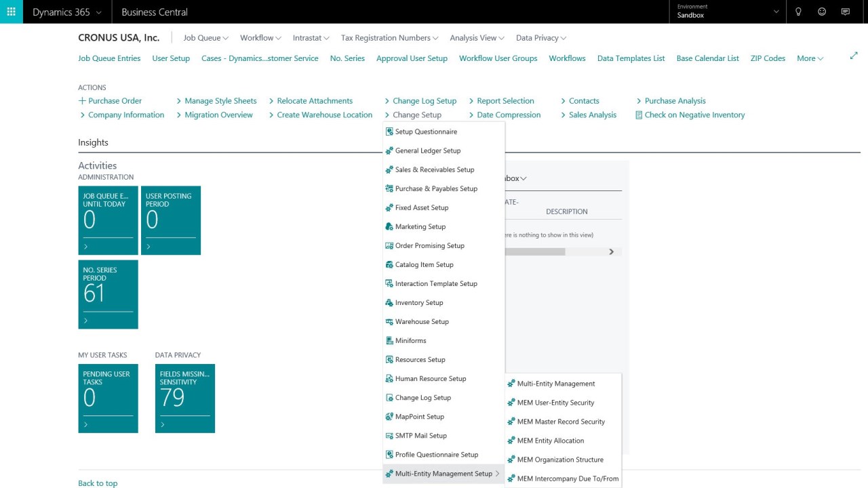Click the Resources Setup icon

389,359
